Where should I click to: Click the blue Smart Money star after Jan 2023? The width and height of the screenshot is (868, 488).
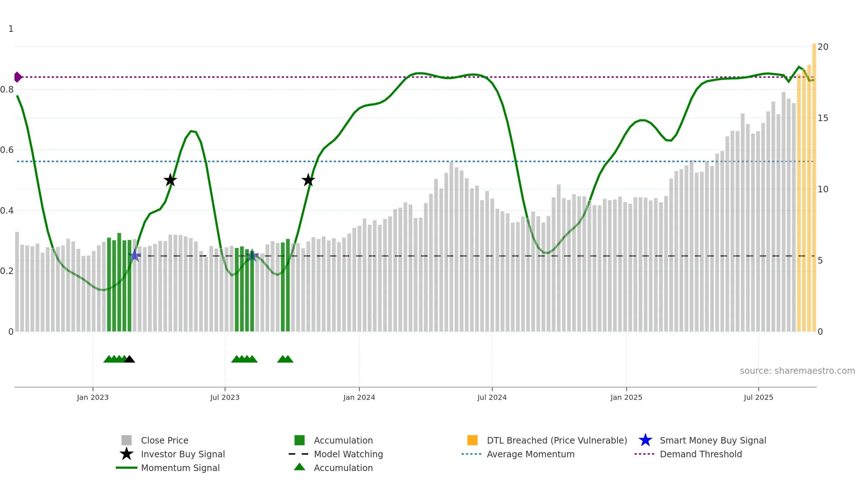(x=135, y=255)
